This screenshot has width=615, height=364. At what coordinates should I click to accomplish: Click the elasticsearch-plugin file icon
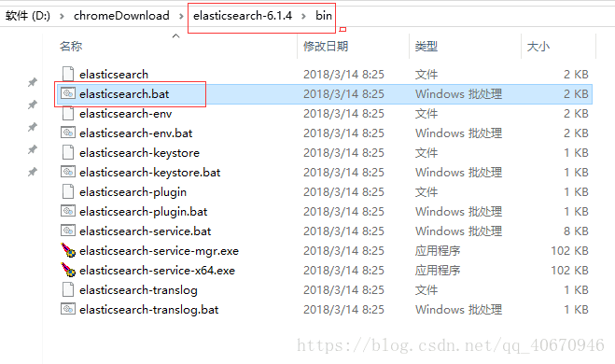[x=68, y=192]
